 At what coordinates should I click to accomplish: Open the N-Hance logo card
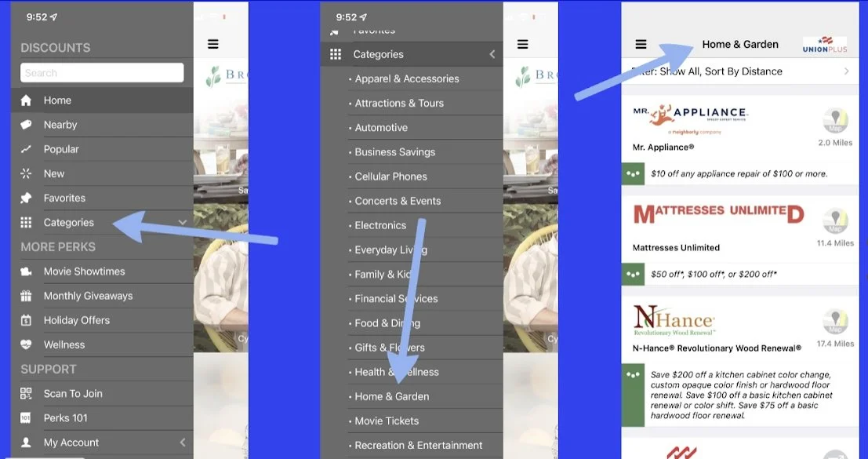(x=674, y=320)
